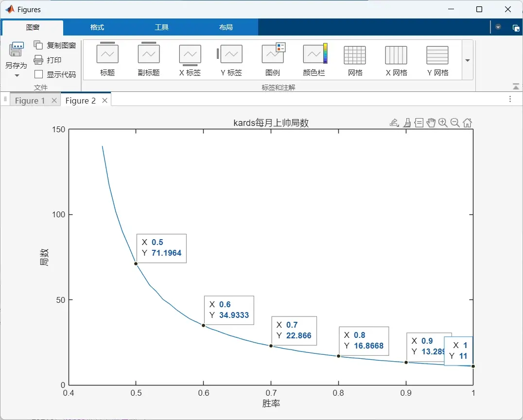
Task: Expand the 另存为 dropdown arrow
Action: click(x=17, y=76)
